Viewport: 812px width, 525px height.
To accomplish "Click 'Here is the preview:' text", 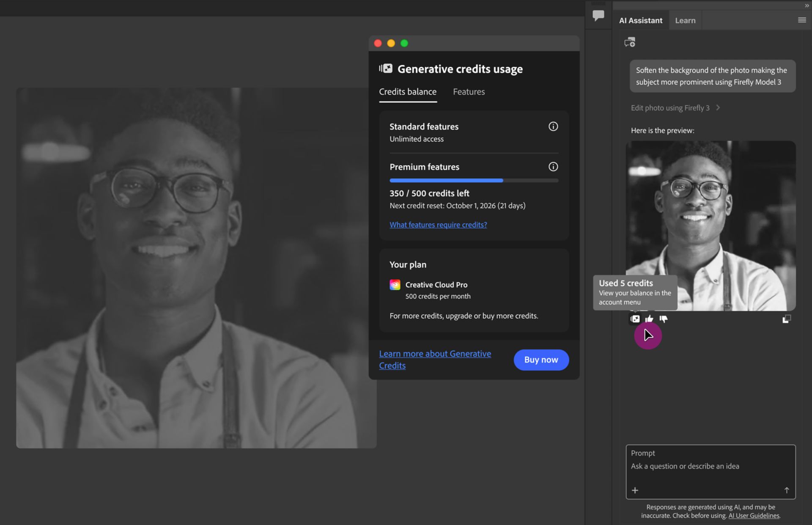I will [x=662, y=130].
